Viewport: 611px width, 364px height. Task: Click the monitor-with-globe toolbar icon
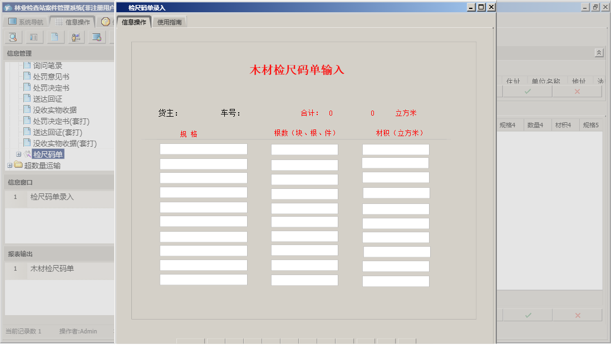tap(96, 37)
